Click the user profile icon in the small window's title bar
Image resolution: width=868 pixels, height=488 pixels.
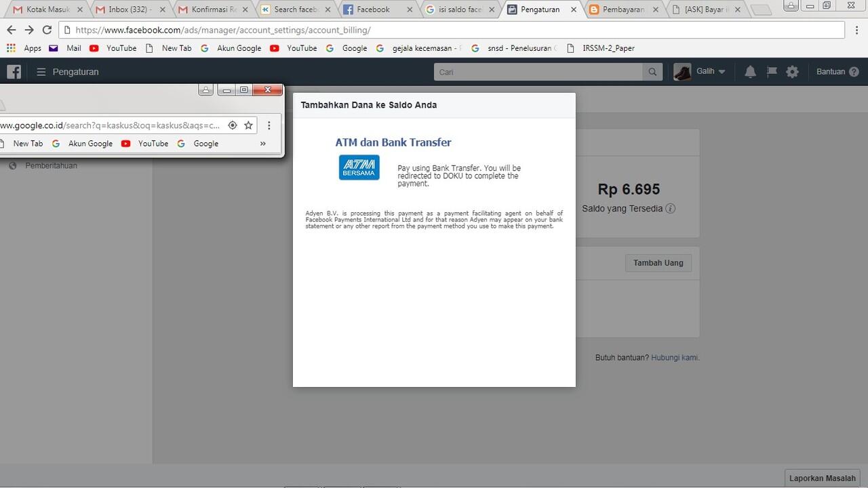206,89
